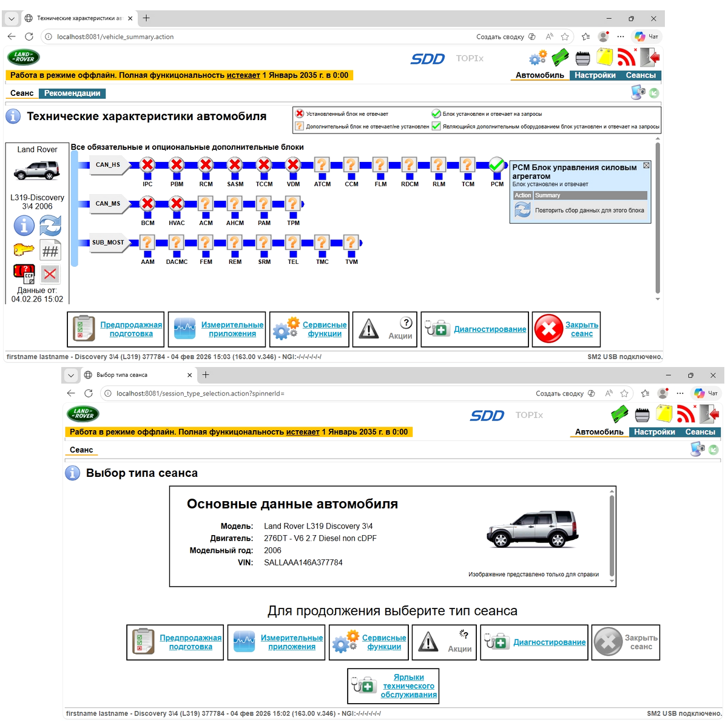Click the IPC module icon on CAN_HS
This screenshot has width=728, height=728.
point(147,164)
